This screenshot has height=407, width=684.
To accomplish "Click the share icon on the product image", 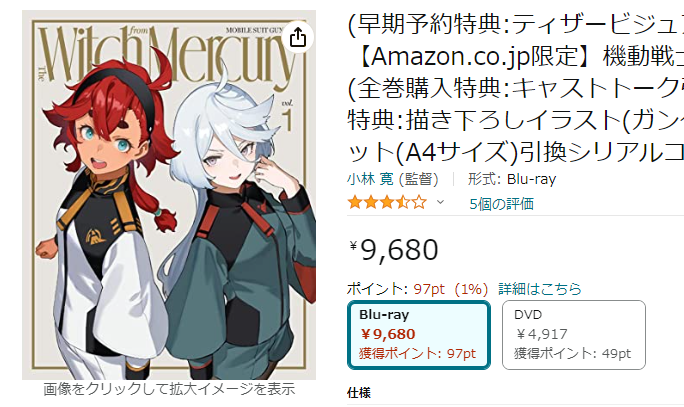I will click(298, 37).
